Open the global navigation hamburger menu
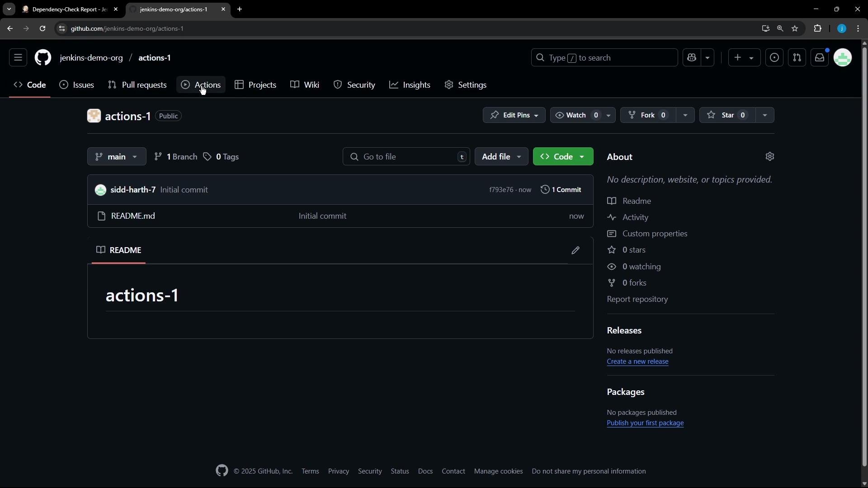Image resolution: width=868 pixels, height=488 pixels. pyautogui.click(x=18, y=58)
